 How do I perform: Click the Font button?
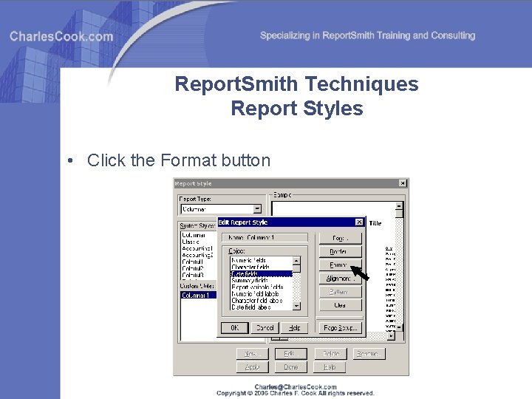tap(341, 238)
